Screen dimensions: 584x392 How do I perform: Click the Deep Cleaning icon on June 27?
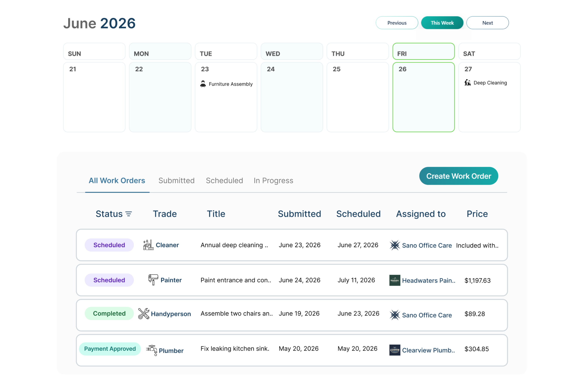(x=468, y=83)
